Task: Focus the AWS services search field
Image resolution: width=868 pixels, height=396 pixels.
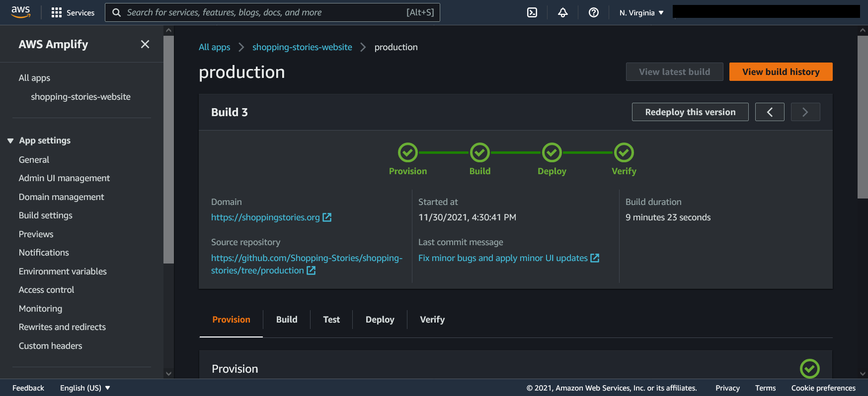Action: 272,12
